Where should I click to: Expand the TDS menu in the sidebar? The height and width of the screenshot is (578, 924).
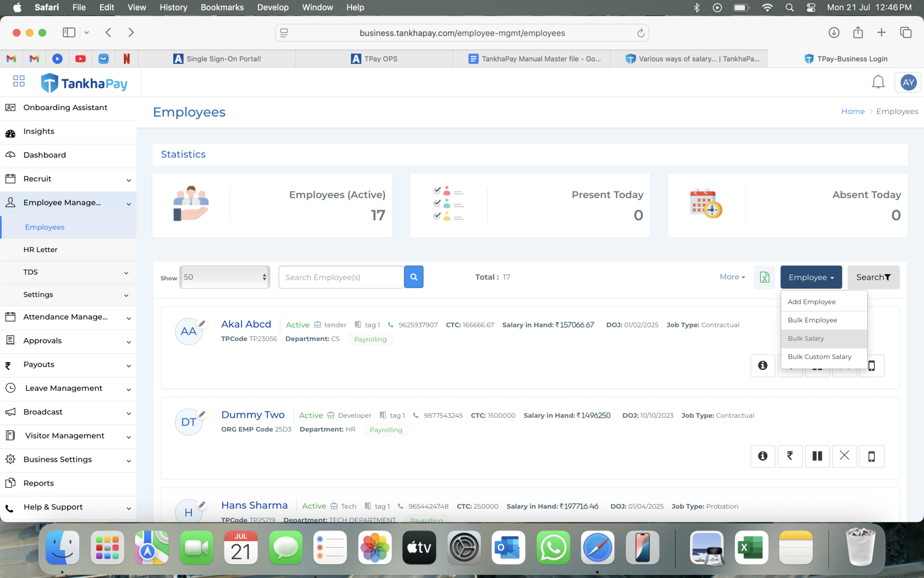click(31, 272)
